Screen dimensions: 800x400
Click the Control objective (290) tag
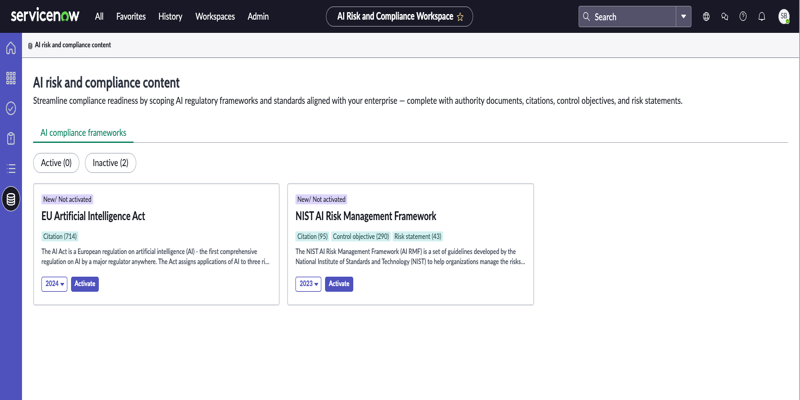click(361, 236)
